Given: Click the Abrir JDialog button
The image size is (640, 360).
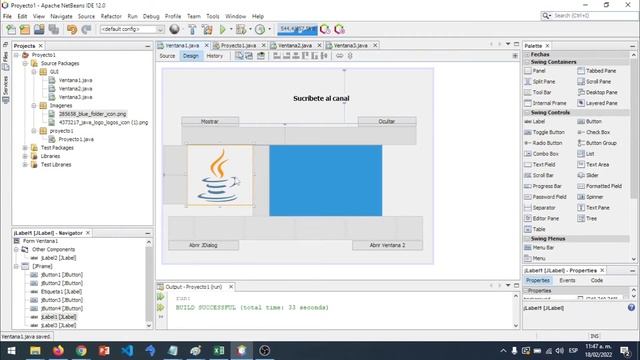Looking at the screenshot, I should click(203, 245).
